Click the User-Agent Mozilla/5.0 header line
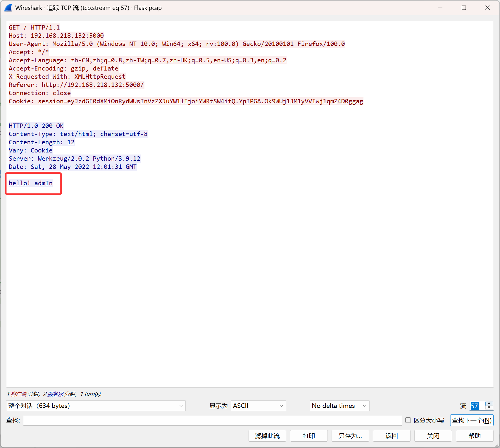The image size is (500, 448). coord(177,44)
